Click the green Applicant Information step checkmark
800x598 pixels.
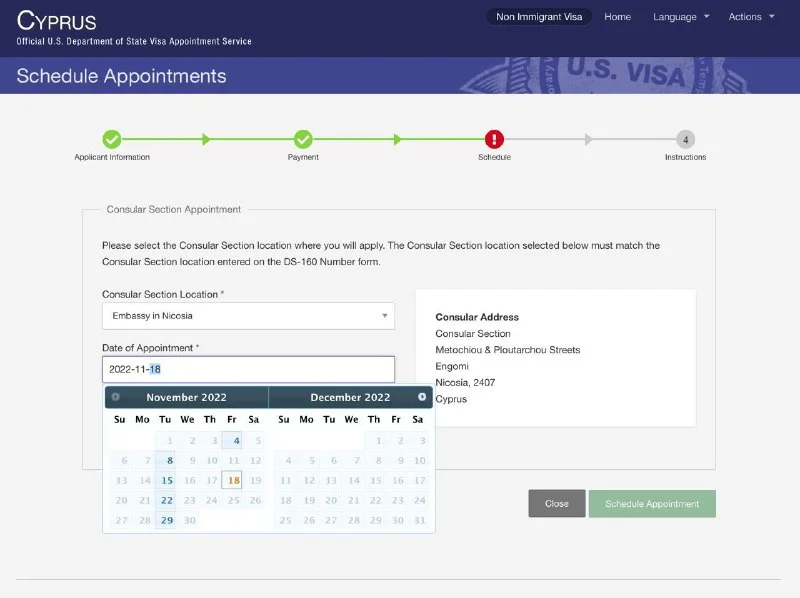(x=112, y=139)
